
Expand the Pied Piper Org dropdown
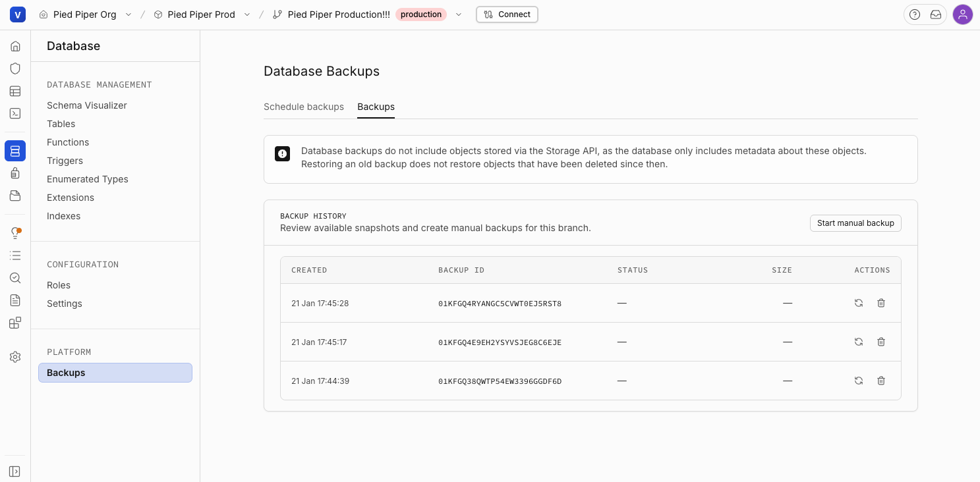[129, 14]
